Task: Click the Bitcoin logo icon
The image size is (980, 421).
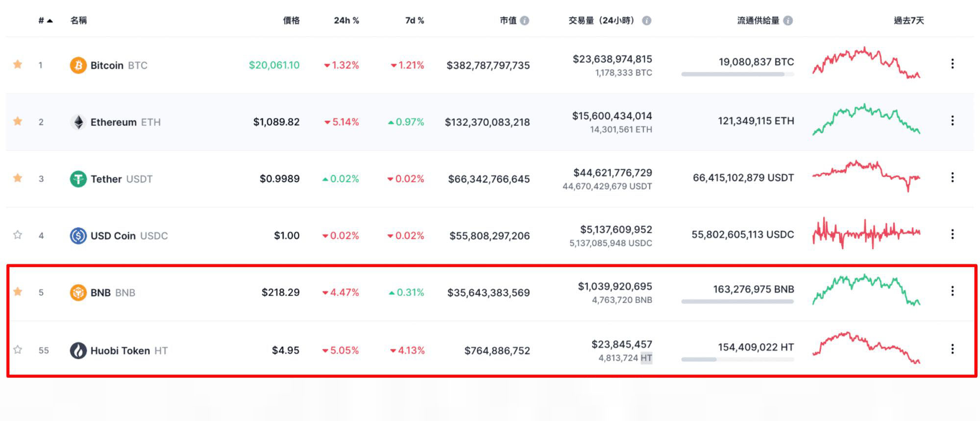Action: coord(78,65)
